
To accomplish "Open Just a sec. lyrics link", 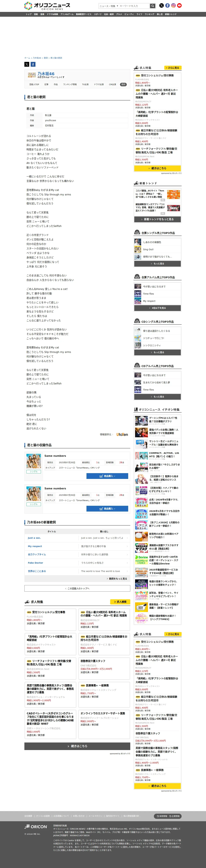I will pos(34,538).
